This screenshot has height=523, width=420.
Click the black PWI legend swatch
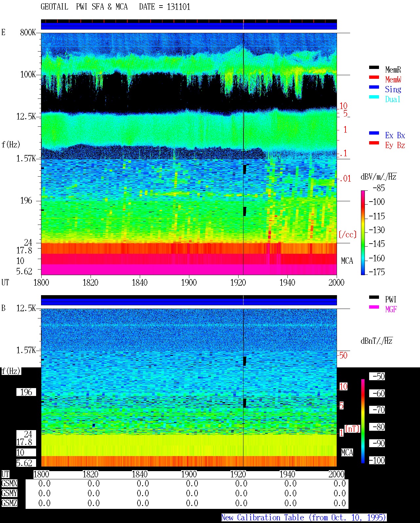point(374,297)
